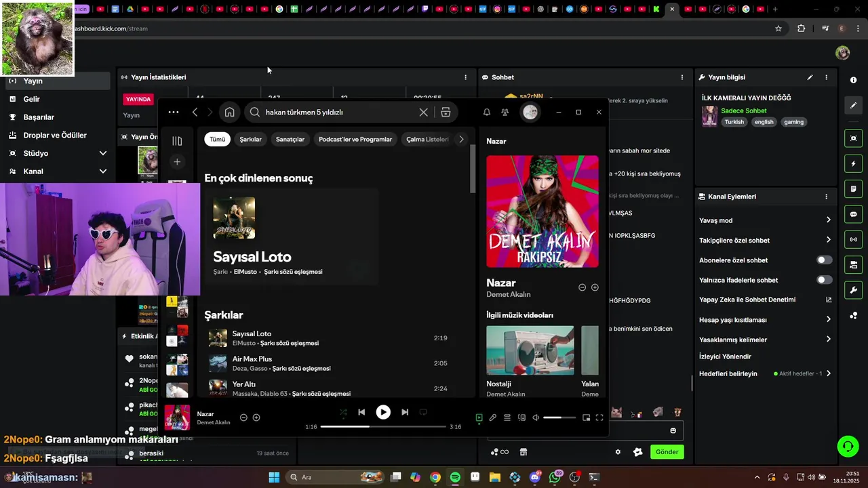Screen dimensions: 868x488
Task: Enter Spotify full screen mode
Action: click(x=599, y=418)
